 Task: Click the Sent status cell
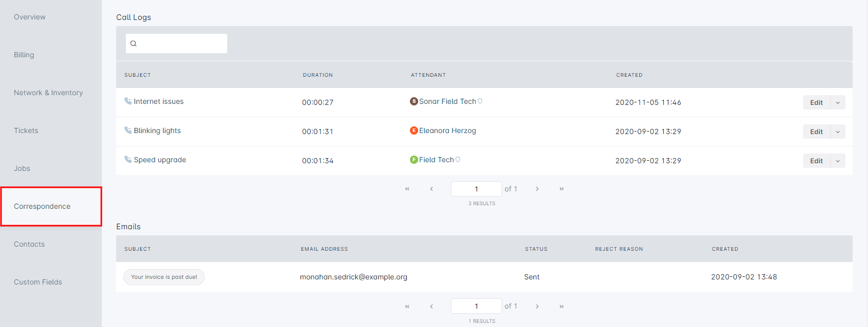coord(532,277)
